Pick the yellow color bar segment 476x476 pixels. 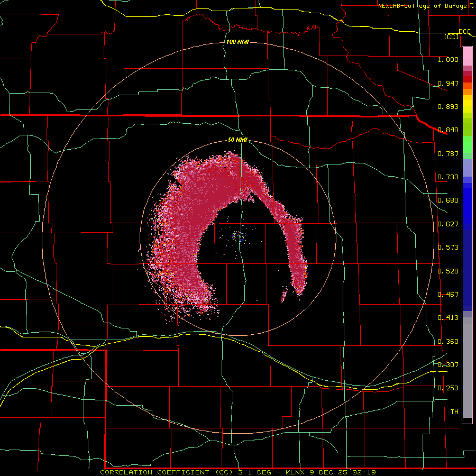coord(467,104)
